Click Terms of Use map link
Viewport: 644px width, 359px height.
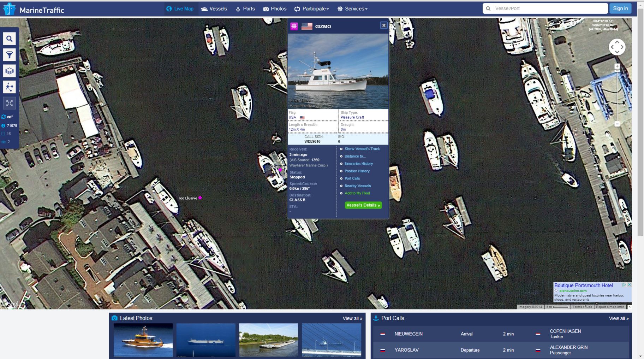tap(582, 307)
